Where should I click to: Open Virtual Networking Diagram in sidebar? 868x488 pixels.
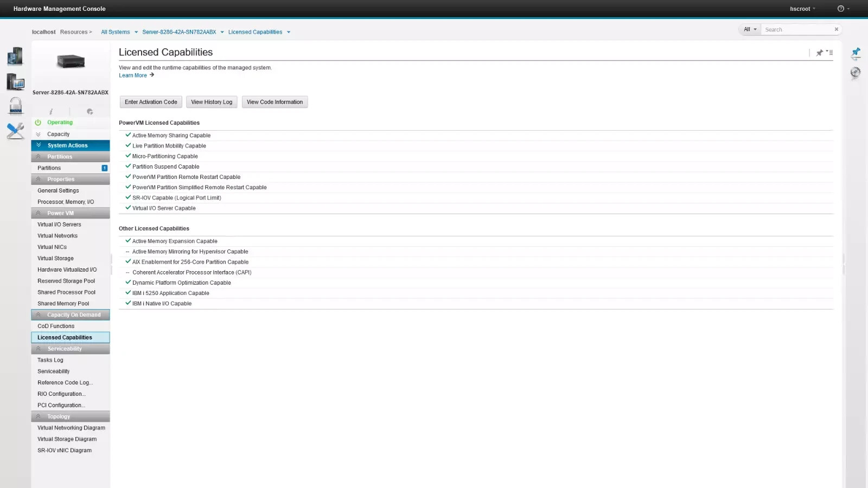[x=71, y=428]
